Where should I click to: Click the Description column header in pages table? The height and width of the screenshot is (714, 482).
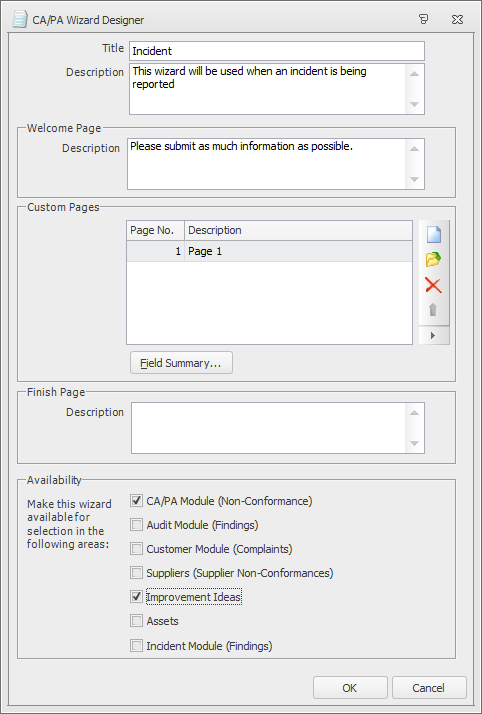pos(299,230)
